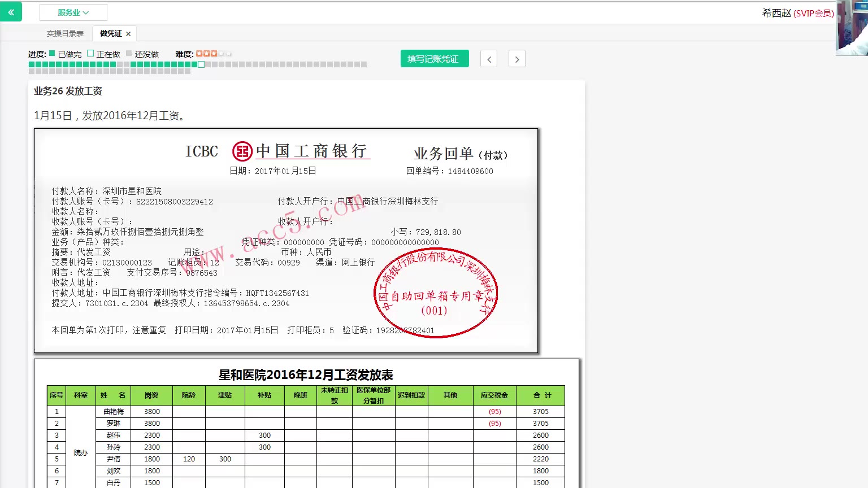
Task: Click the green 已做完 legend square
Action: (52, 54)
